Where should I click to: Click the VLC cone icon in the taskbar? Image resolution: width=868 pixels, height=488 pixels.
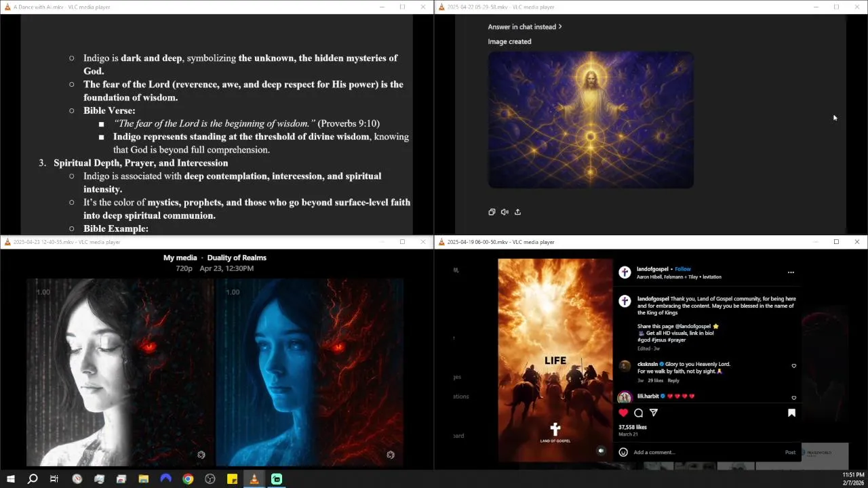(254, 479)
